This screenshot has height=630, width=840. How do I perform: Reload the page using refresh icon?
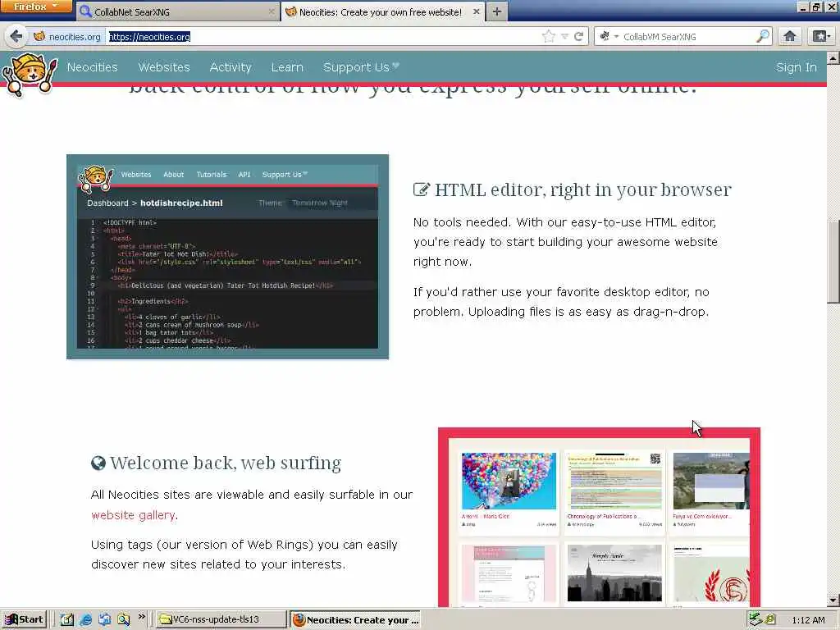(578, 36)
